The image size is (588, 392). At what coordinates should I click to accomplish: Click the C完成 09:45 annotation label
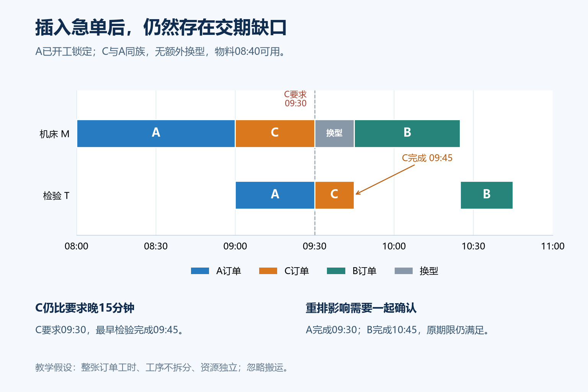coord(427,158)
